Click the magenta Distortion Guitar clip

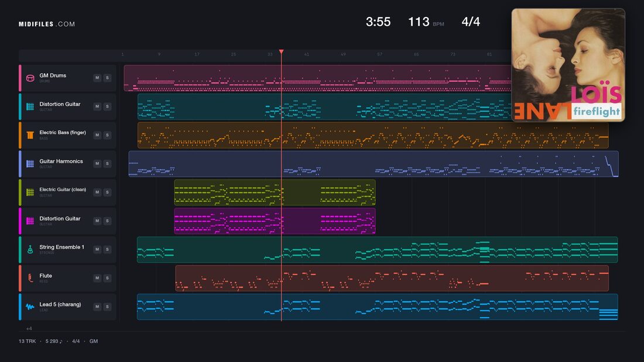click(x=275, y=221)
